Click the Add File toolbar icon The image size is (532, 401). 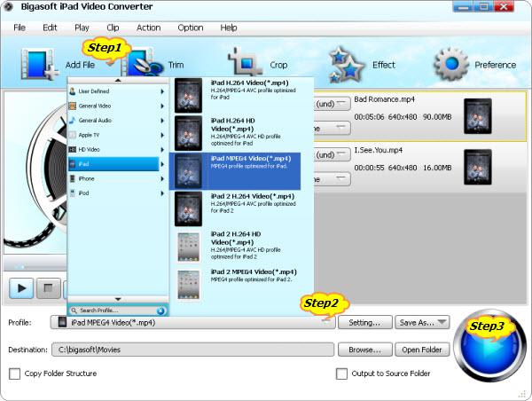tap(36, 64)
